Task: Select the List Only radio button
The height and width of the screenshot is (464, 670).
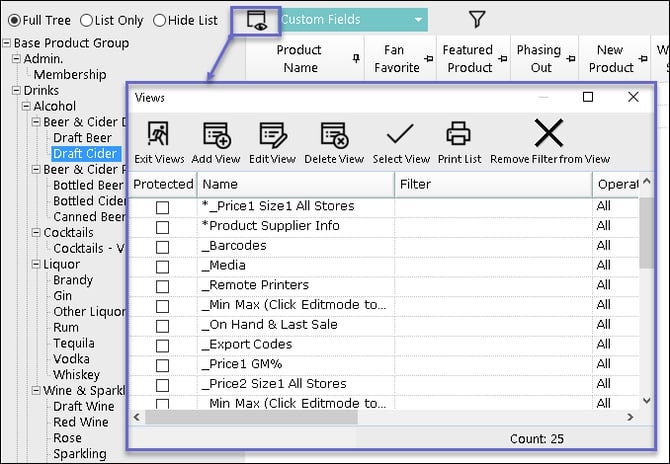Action: (x=87, y=20)
